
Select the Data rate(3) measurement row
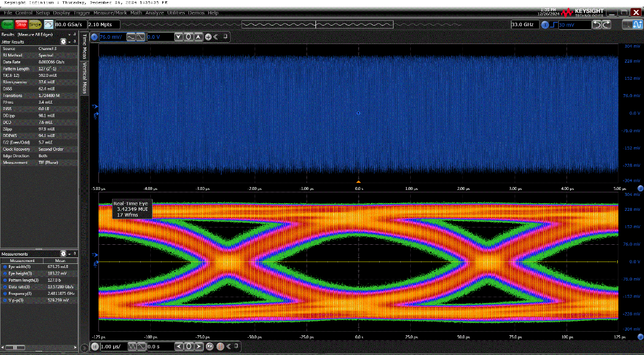click(x=39, y=287)
